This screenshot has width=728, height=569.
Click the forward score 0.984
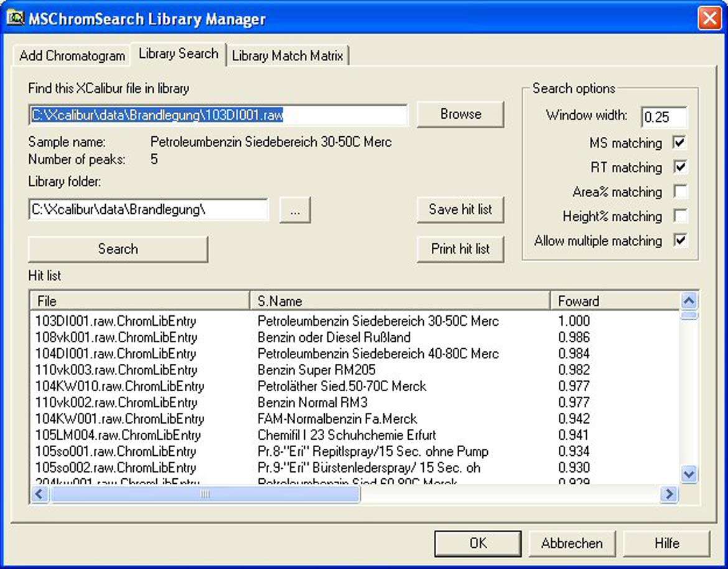(574, 354)
